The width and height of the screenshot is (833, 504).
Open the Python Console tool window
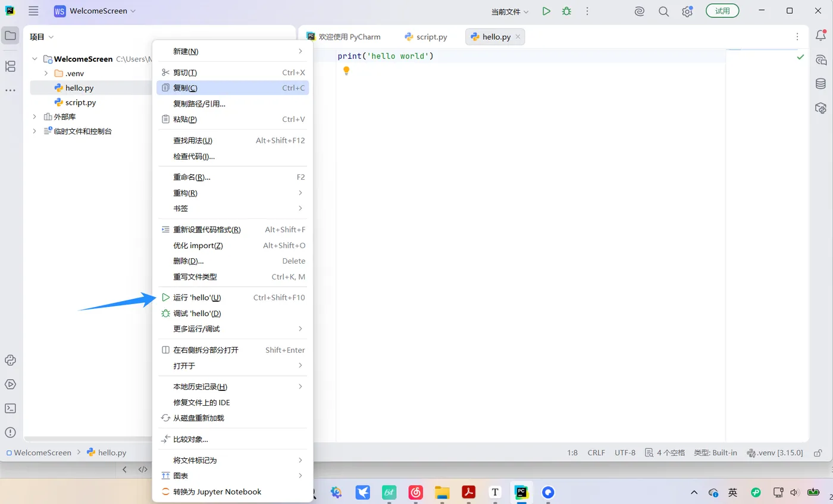10,360
